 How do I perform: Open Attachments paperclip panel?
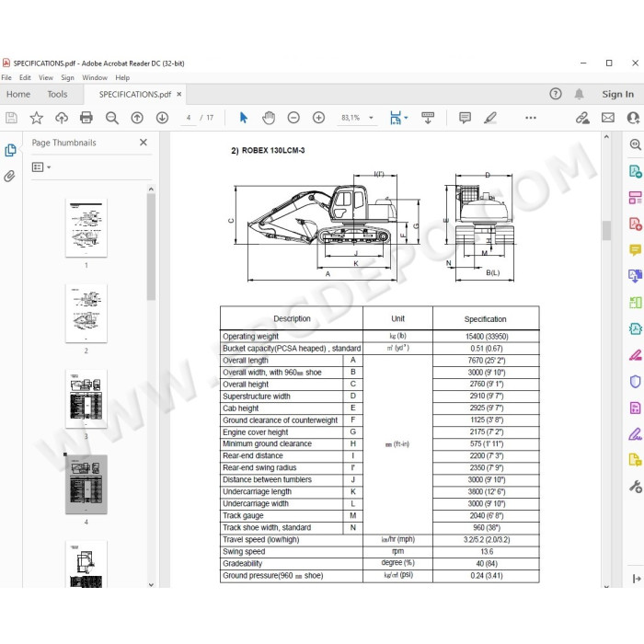9,177
